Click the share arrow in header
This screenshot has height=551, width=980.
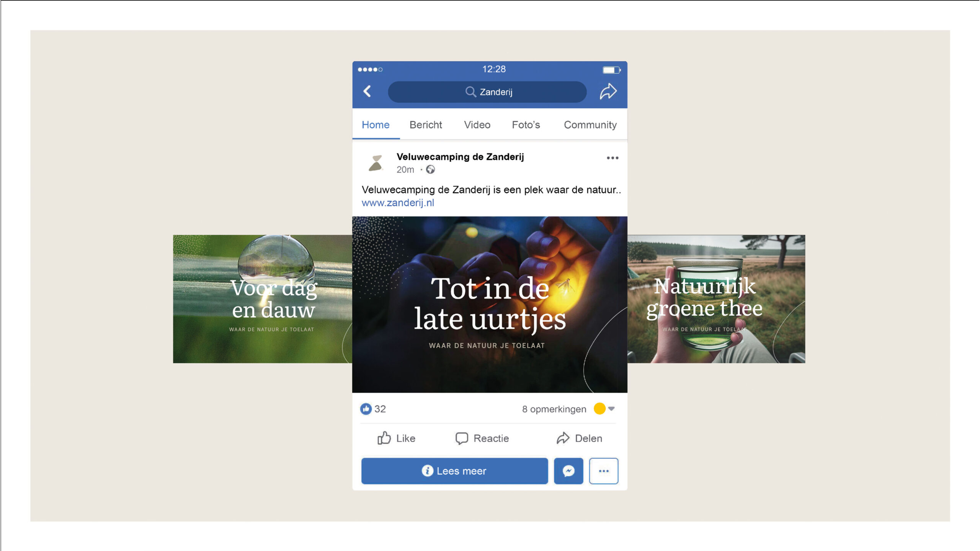tap(608, 91)
